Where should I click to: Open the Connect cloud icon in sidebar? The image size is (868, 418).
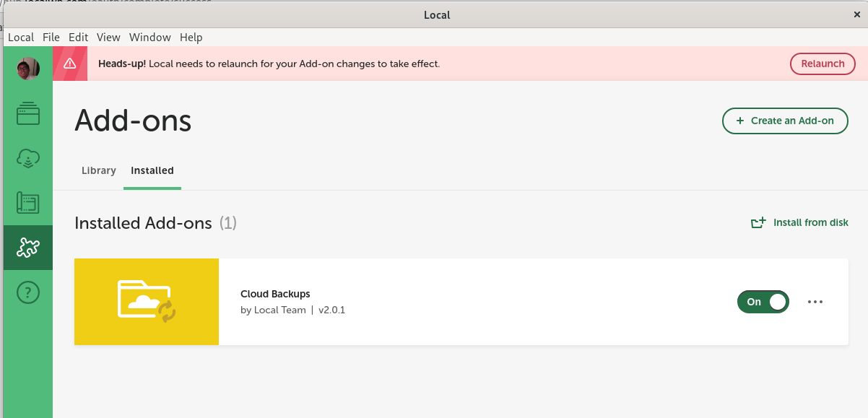(28, 159)
